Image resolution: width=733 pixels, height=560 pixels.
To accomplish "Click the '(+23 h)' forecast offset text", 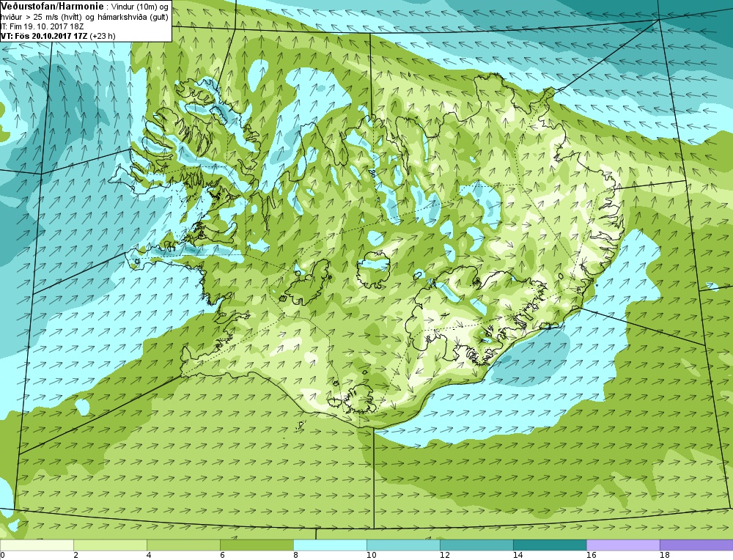I will click(103, 35).
